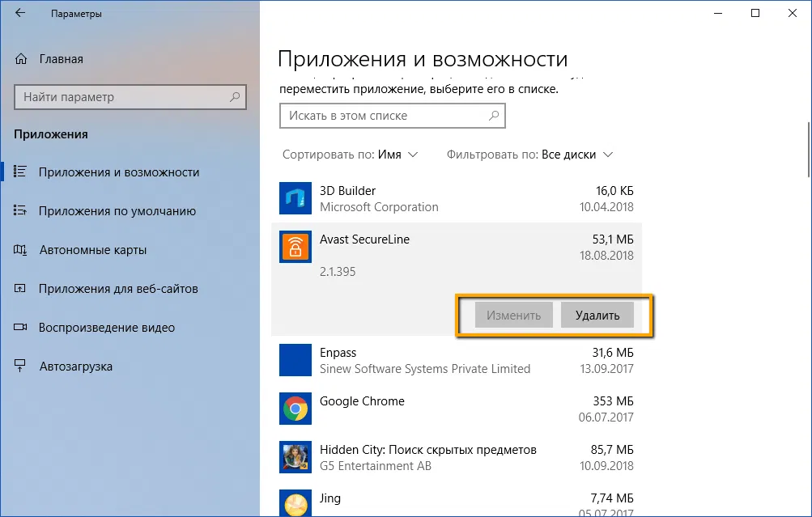
Task: Go to Главная settings page
Action: point(61,59)
